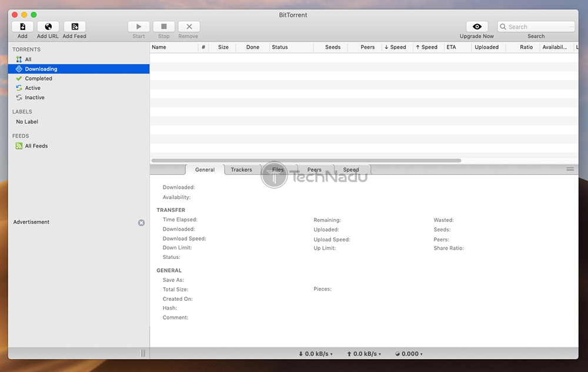This screenshot has height=372, width=588.
Task: Sort by Size column header
Action: (223, 47)
